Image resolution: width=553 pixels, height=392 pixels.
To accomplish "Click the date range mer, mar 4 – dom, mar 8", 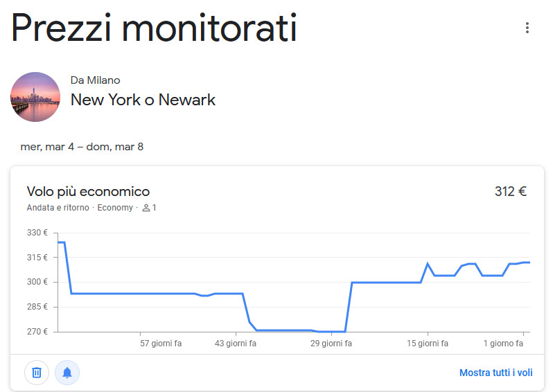I will [82, 147].
